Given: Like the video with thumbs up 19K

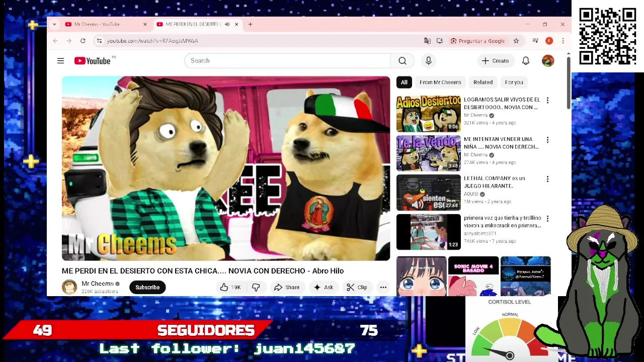Looking at the screenshot, I should [x=230, y=287].
